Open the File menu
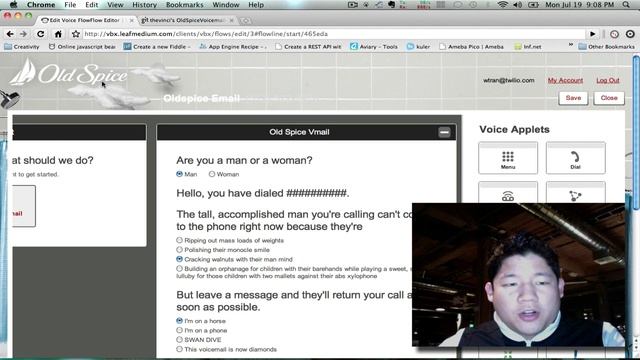The image size is (640, 360). pyautogui.click(x=70, y=5)
